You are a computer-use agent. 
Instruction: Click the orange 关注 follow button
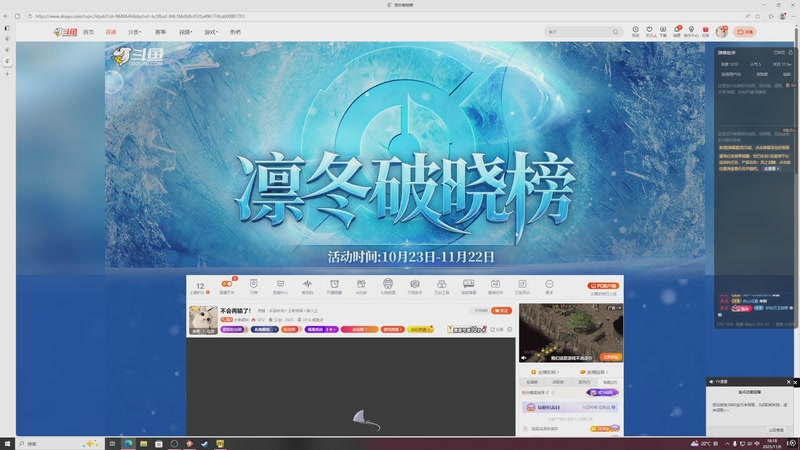tap(502, 310)
